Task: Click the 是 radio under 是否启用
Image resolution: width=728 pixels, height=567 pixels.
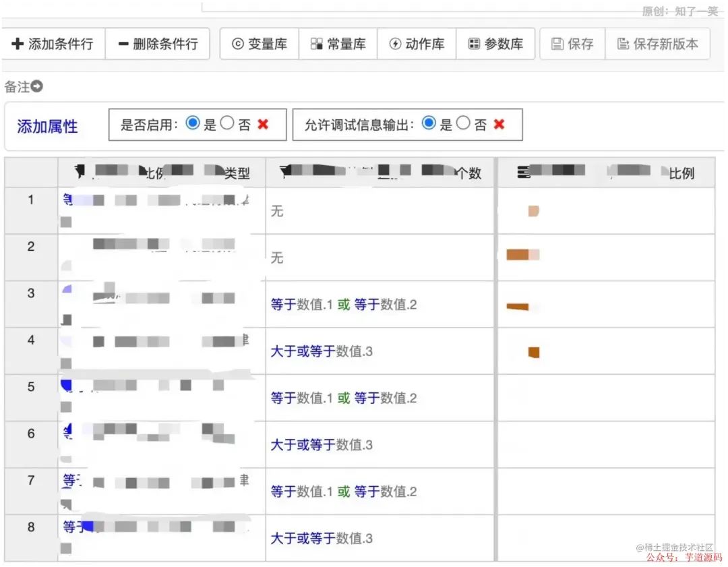Action: click(x=192, y=123)
